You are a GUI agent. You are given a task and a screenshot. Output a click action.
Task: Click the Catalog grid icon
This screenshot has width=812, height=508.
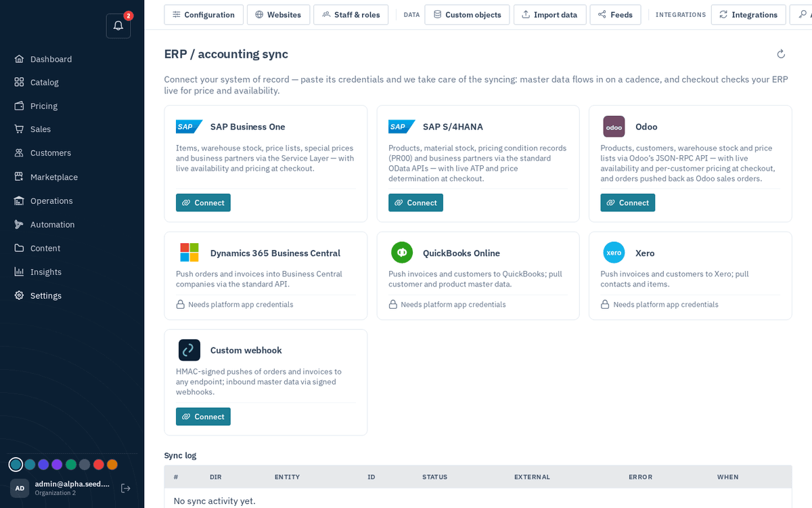[19, 82]
